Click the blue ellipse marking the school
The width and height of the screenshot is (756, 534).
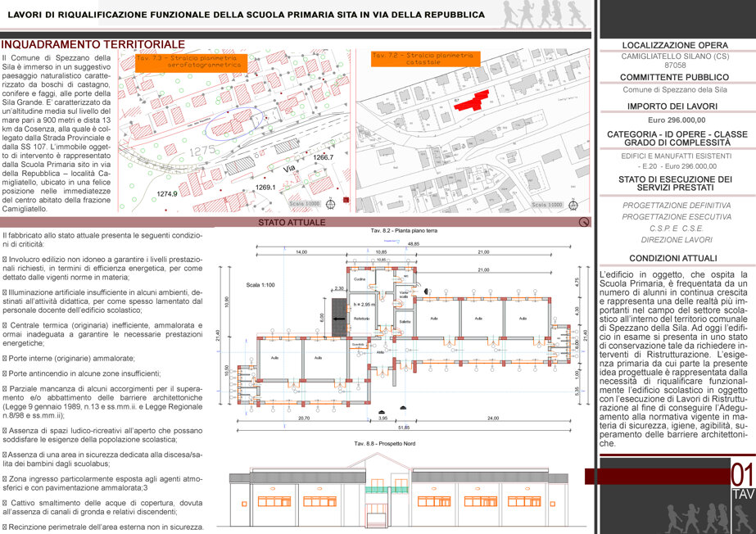[x=234, y=124]
